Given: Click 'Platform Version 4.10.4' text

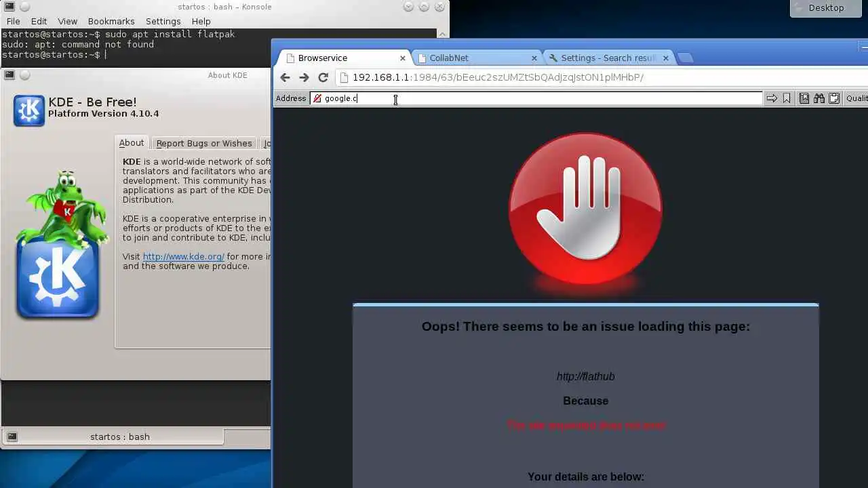Looking at the screenshot, I should tap(103, 114).
